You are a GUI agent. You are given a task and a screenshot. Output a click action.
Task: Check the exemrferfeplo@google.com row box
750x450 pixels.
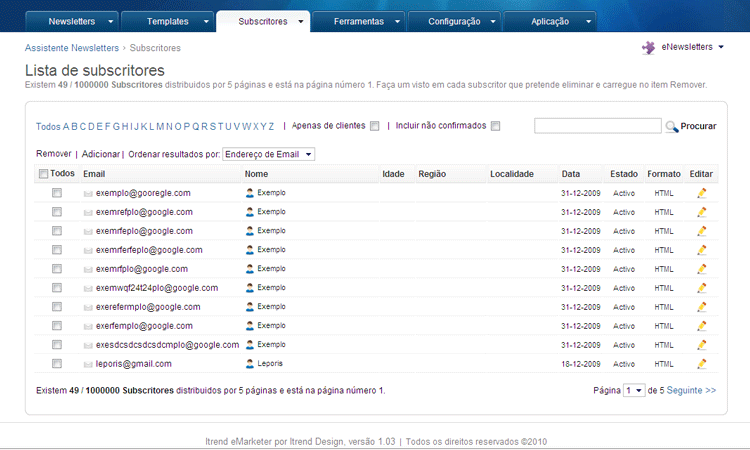point(57,250)
